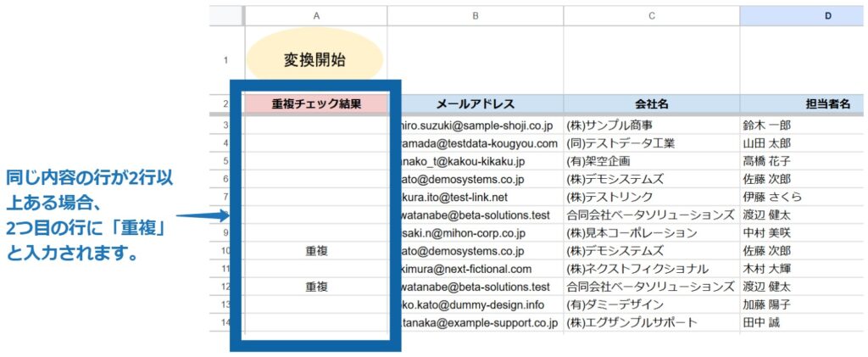This screenshot has height=357, width=868.
Task: Select company cell (有)ダミーデザイン
Action: click(652, 304)
